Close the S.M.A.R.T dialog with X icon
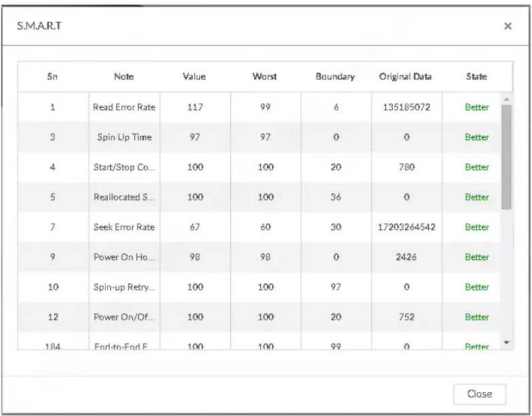The image size is (532, 416). (x=507, y=26)
